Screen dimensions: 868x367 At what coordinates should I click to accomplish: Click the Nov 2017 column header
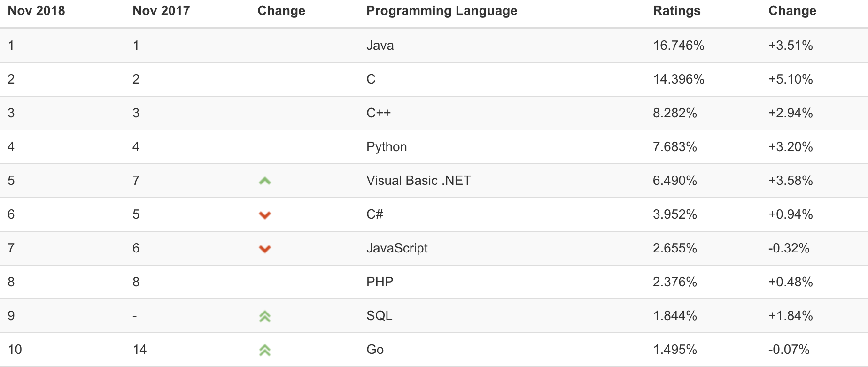click(161, 11)
